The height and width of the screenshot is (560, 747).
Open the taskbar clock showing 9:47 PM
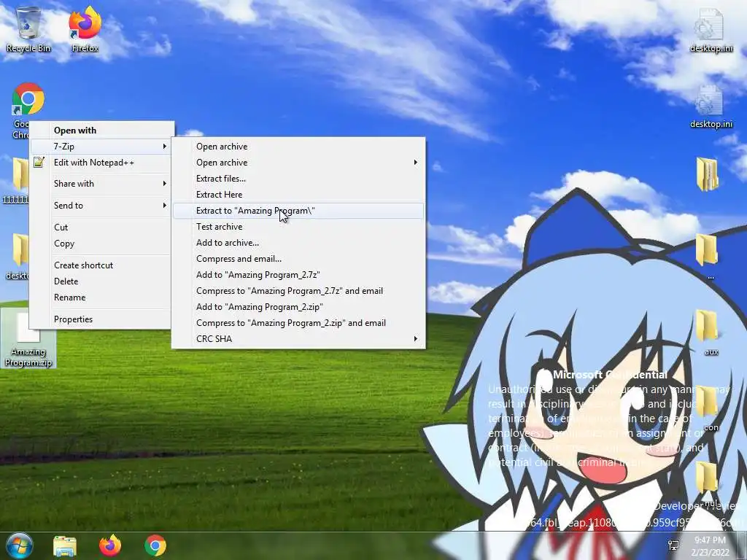coord(711,546)
